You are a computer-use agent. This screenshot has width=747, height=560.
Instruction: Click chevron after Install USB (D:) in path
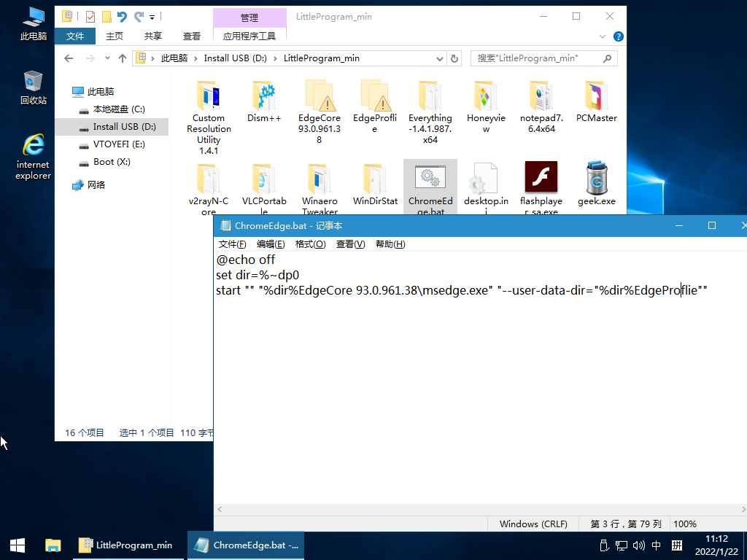[275, 58]
